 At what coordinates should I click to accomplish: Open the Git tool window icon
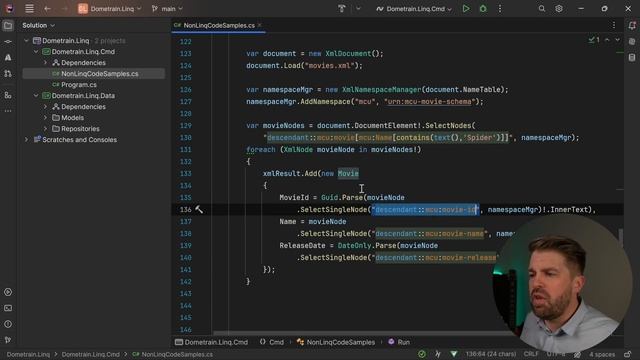point(8,340)
